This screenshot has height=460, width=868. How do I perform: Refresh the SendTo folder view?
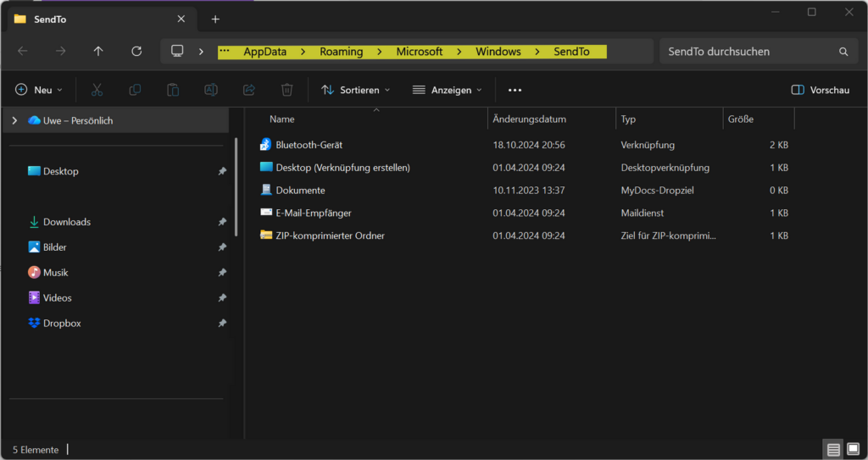click(136, 52)
